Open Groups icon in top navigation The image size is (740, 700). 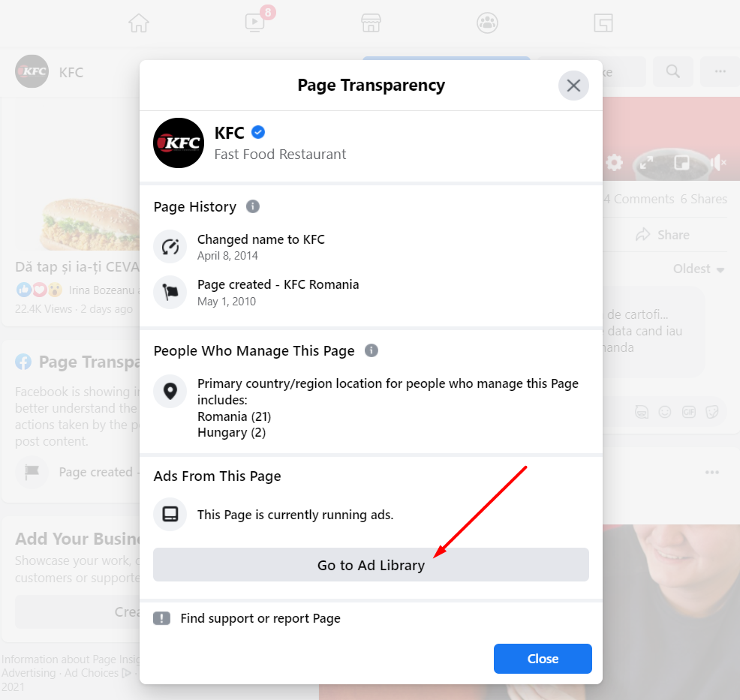point(487,23)
